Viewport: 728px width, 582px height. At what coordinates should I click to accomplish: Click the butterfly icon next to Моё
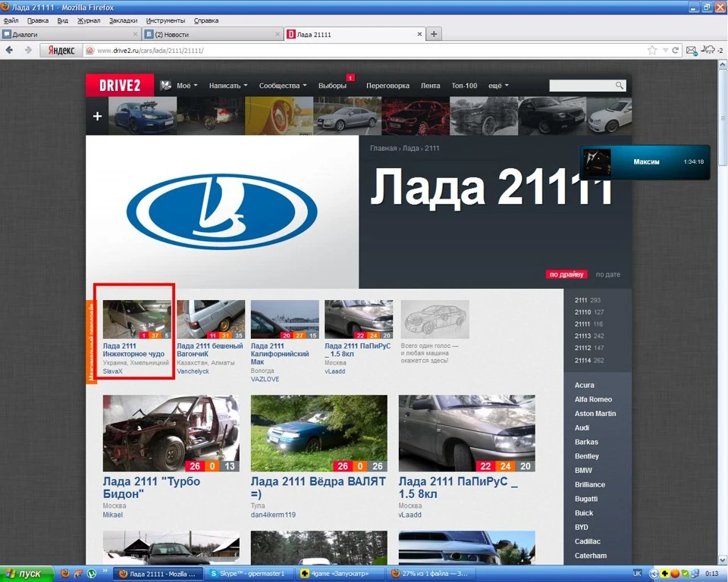pos(166,86)
